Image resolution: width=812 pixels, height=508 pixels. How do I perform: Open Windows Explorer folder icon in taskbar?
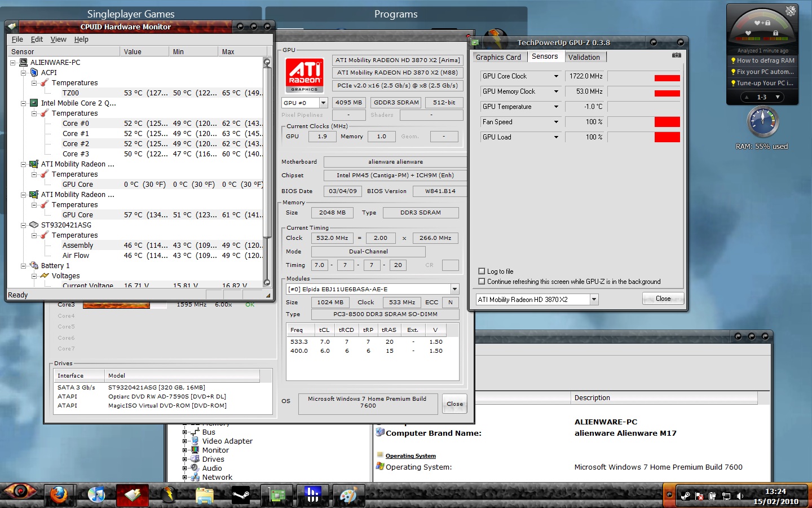pos(204,496)
